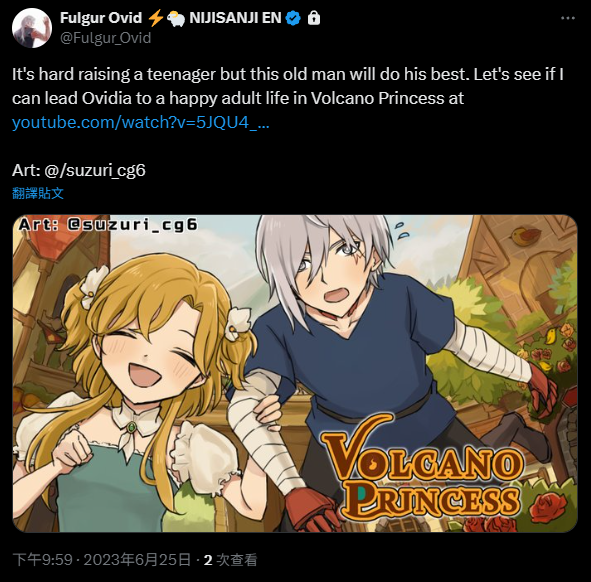Click the Fulgur Ovid display name
This screenshot has height=582, width=591.
pos(101,18)
